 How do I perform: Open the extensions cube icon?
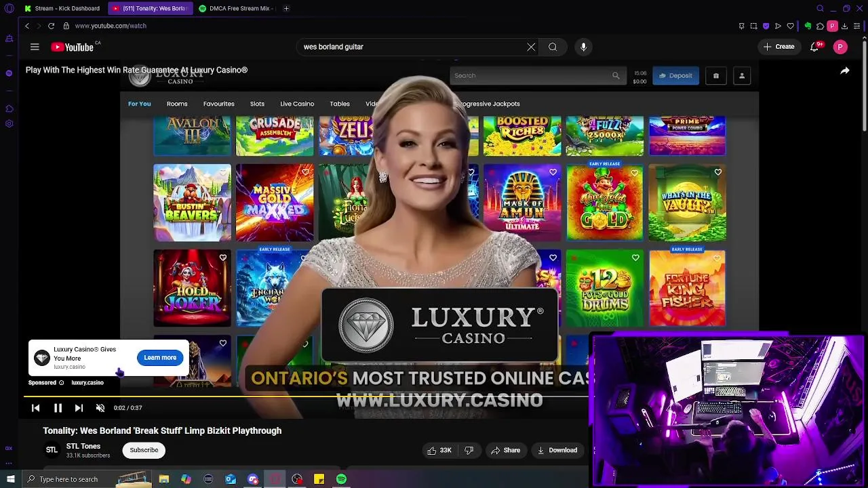pyautogui.click(x=820, y=26)
